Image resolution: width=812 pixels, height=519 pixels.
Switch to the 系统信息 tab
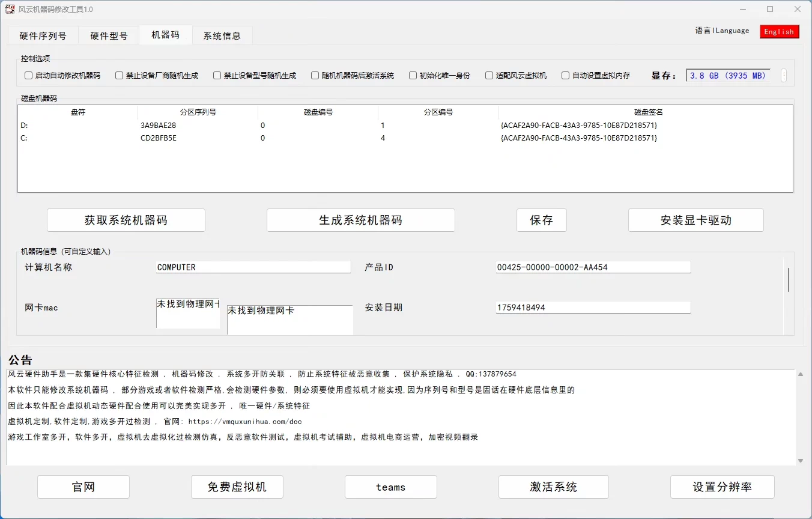[x=222, y=35]
